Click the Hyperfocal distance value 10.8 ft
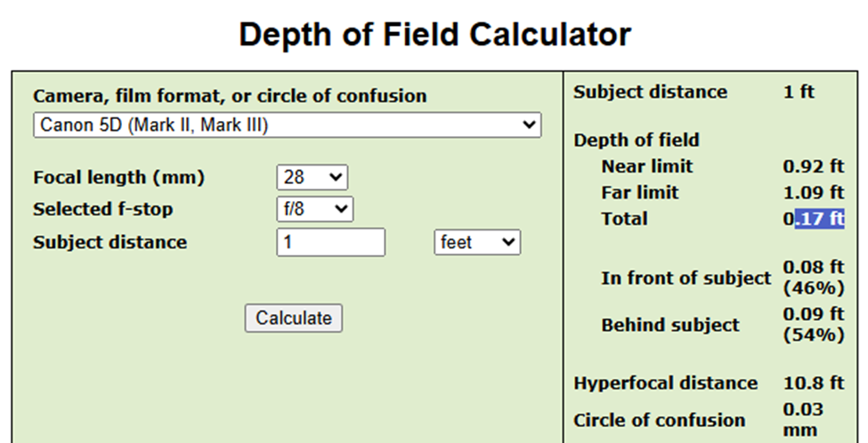This screenshot has height=443, width=868. (813, 383)
